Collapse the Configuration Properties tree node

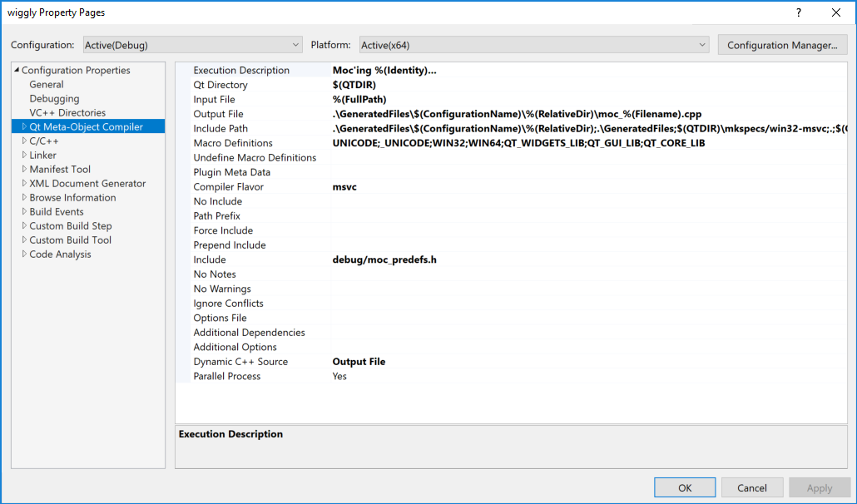coord(17,71)
